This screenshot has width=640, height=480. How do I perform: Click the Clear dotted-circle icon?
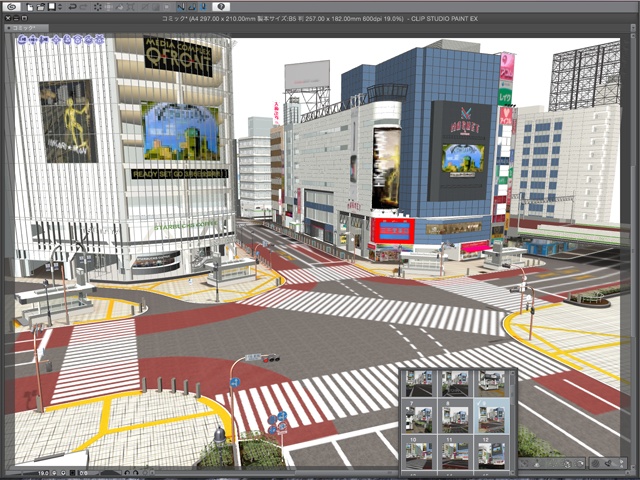click(x=98, y=7)
